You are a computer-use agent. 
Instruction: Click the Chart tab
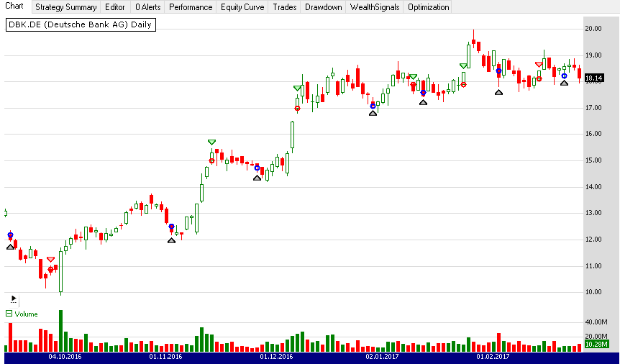click(14, 6)
